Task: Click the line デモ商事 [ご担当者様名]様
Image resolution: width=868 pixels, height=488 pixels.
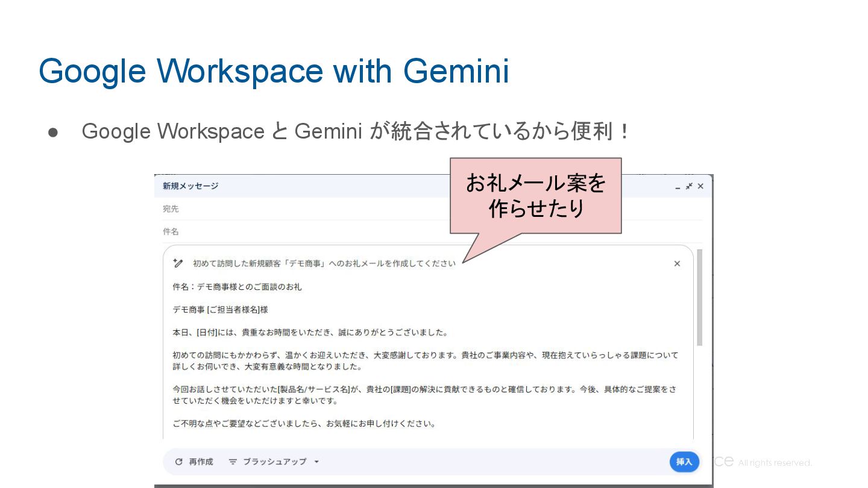Action: [220, 310]
